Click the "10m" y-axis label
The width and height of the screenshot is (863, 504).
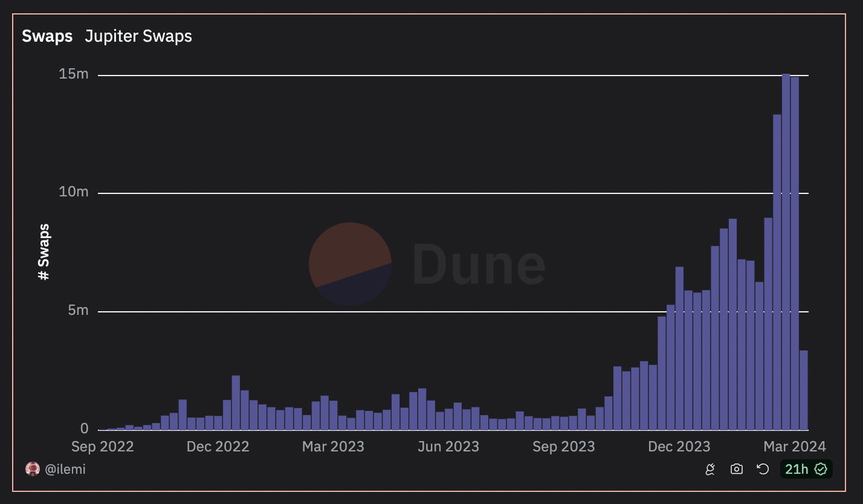coord(74,192)
